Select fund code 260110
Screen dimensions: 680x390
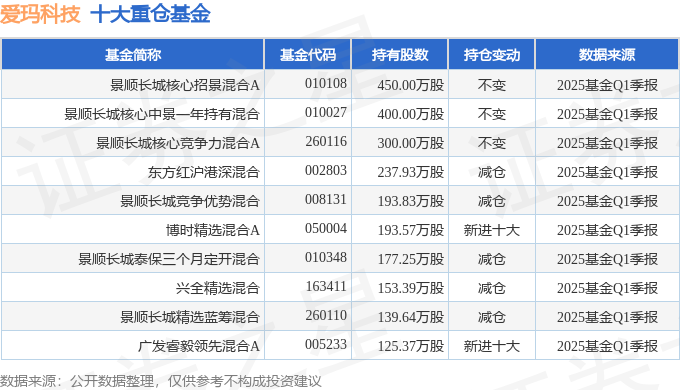pyautogui.click(x=326, y=316)
